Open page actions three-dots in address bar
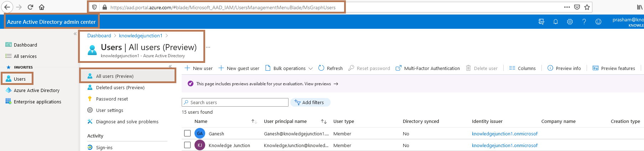 [567, 7]
